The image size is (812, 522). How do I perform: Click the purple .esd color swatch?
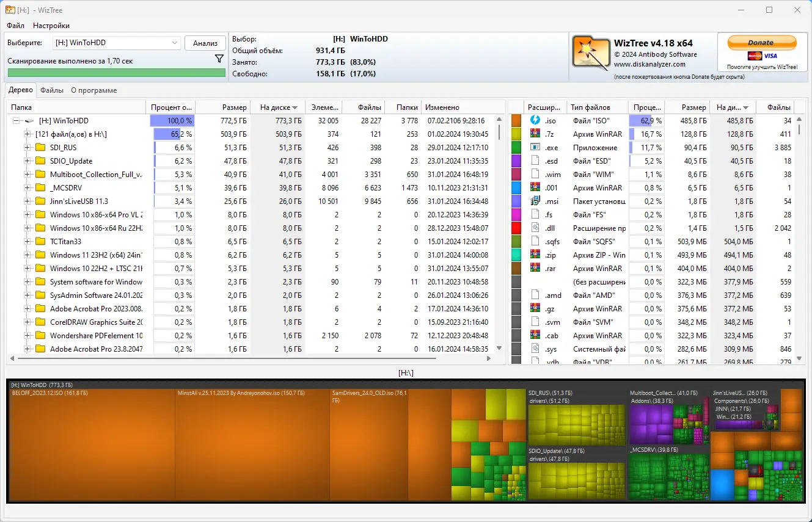tap(516, 161)
